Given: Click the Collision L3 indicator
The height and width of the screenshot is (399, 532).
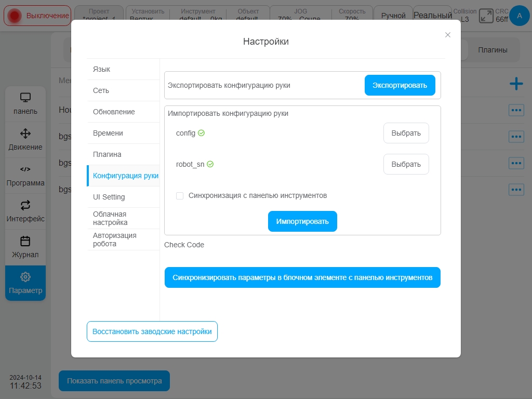Looking at the screenshot, I should point(465,15).
